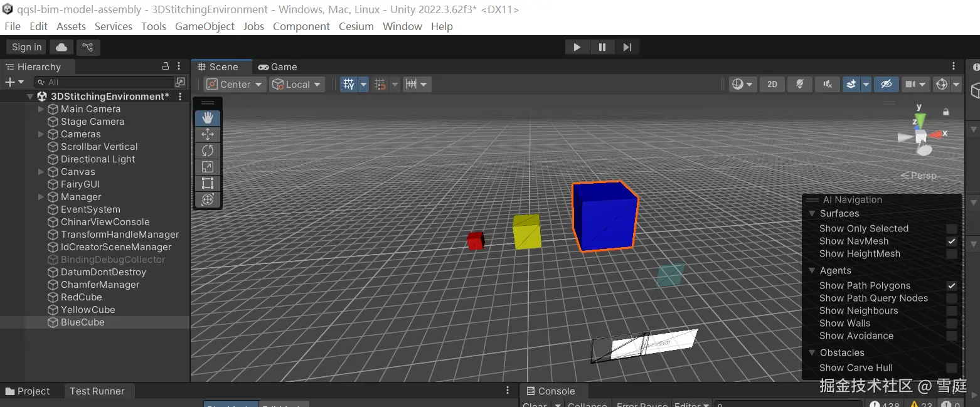The width and height of the screenshot is (980, 407).
Task: Expand the Canvas object
Action: 41,172
